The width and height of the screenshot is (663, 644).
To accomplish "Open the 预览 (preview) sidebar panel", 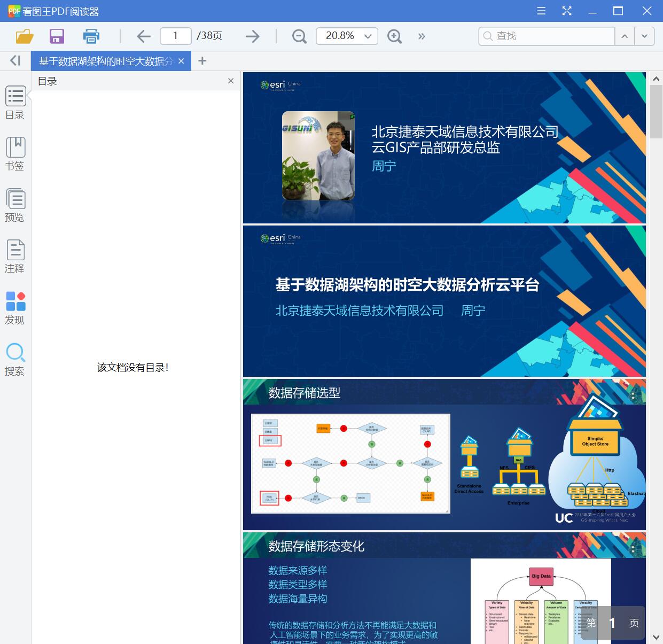I will tap(15, 205).
